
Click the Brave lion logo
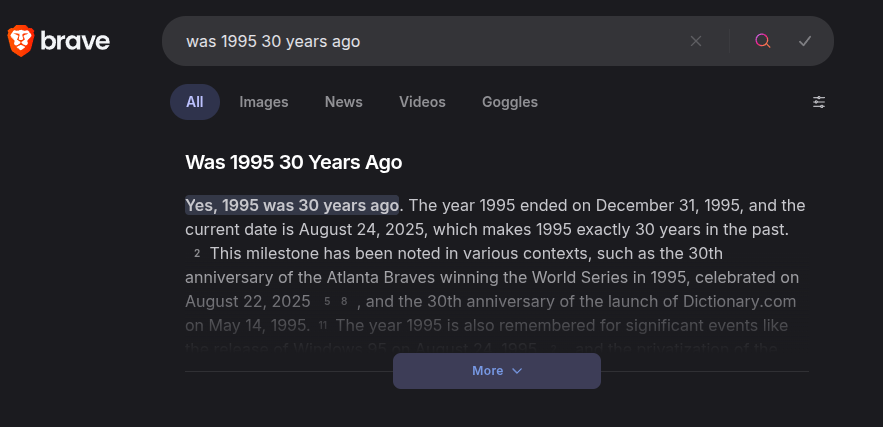[20, 40]
